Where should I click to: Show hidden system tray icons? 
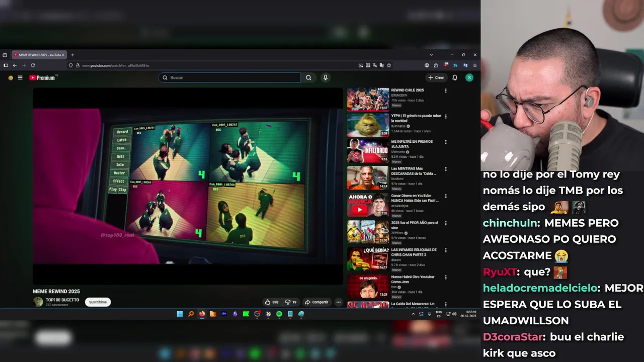click(x=413, y=314)
